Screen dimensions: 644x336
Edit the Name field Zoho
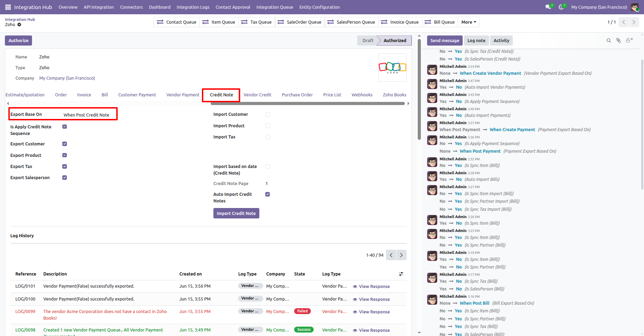[44, 57]
